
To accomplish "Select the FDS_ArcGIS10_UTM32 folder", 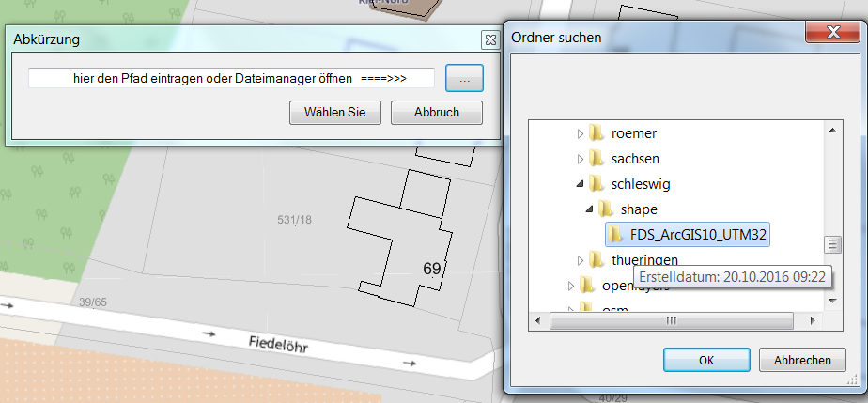I will tap(697, 235).
